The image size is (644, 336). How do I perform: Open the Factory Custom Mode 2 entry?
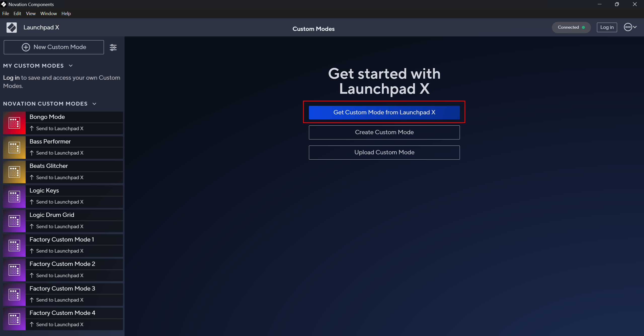tap(74, 264)
